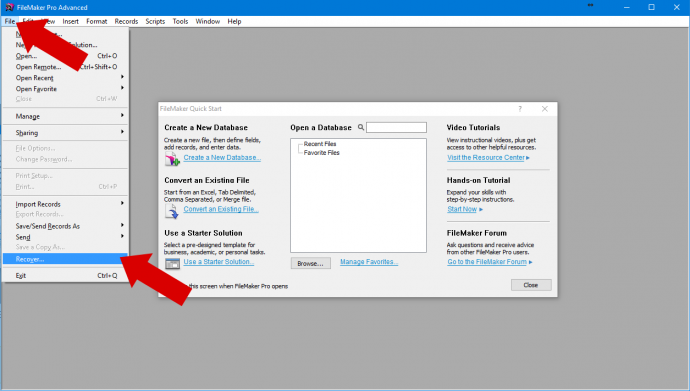This screenshot has height=391, width=690.
Task: Click the Start Now tutorial link
Action: coord(462,209)
